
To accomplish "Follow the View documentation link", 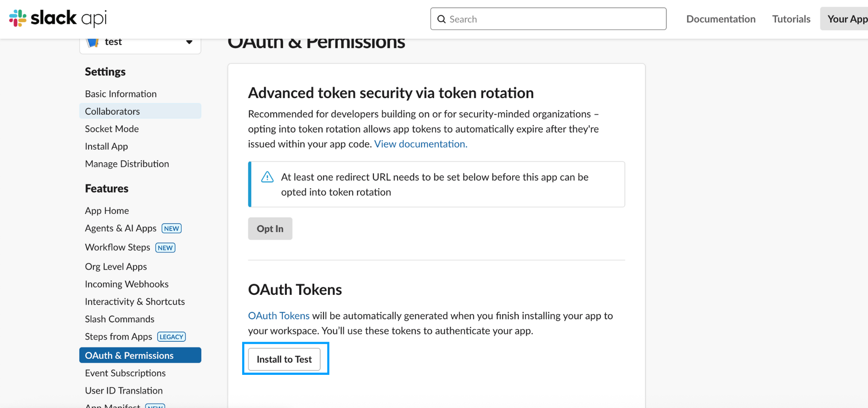I will (x=420, y=144).
